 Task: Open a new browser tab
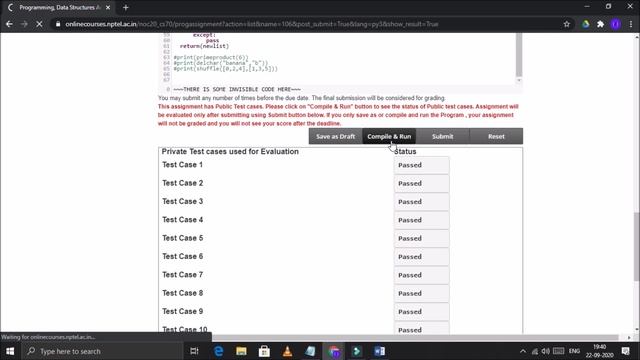pyautogui.click(x=126, y=7)
